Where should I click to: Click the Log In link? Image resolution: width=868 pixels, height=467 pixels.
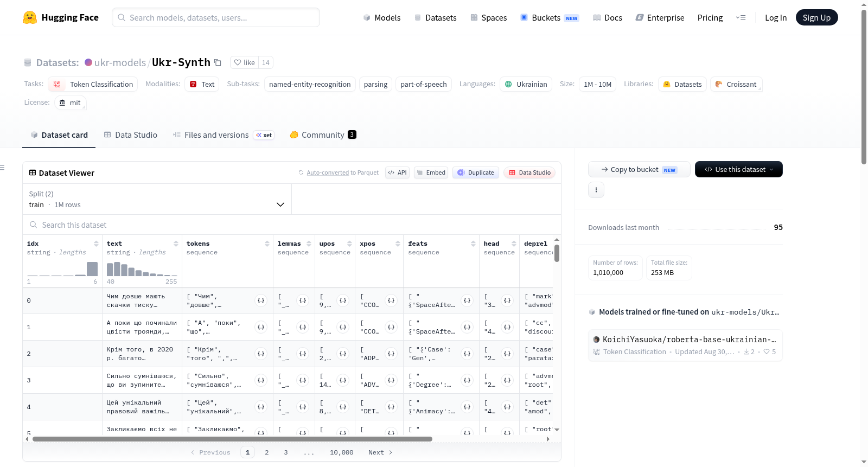tap(776, 17)
